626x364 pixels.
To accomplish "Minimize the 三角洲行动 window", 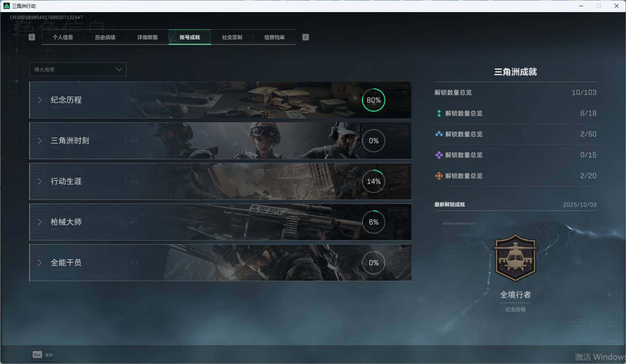I will click(581, 6).
